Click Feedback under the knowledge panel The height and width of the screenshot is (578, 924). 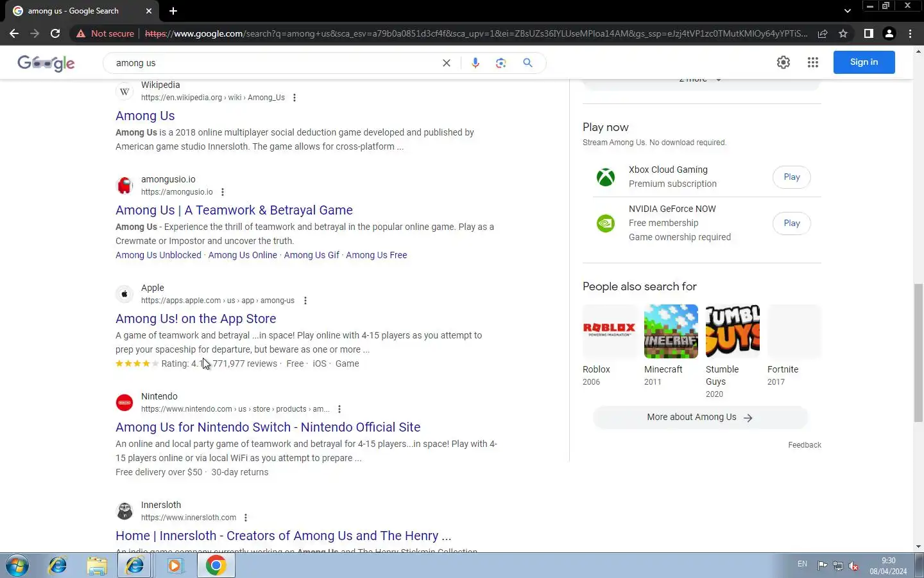coord(805,445)
